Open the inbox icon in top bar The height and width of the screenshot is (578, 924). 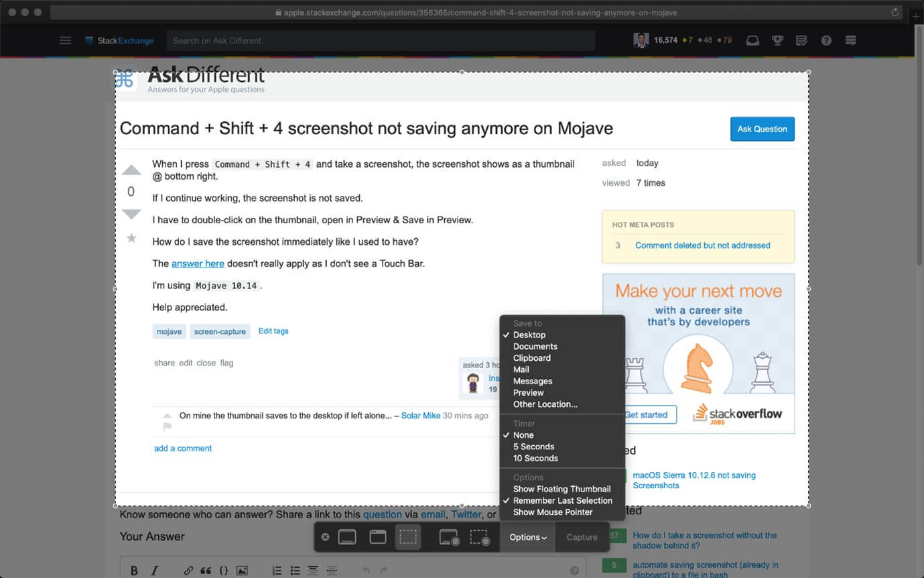(x=752, y=40)
